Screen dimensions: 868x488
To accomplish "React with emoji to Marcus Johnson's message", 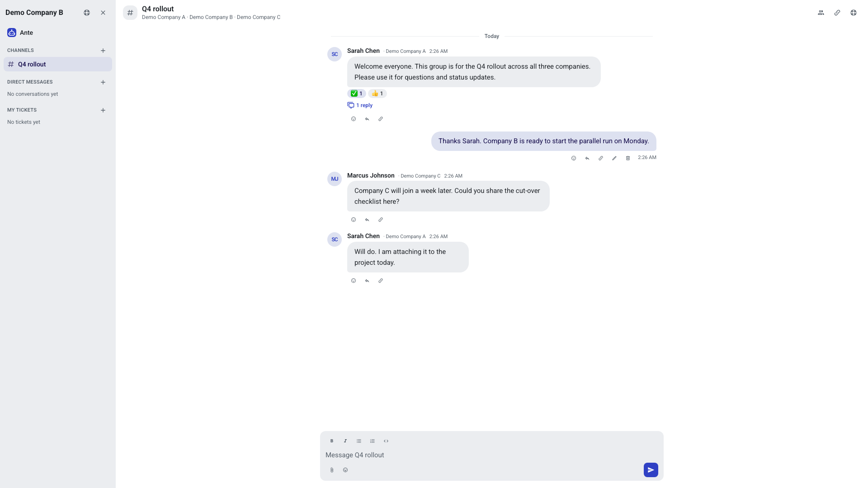I will (x=354, y=220).
